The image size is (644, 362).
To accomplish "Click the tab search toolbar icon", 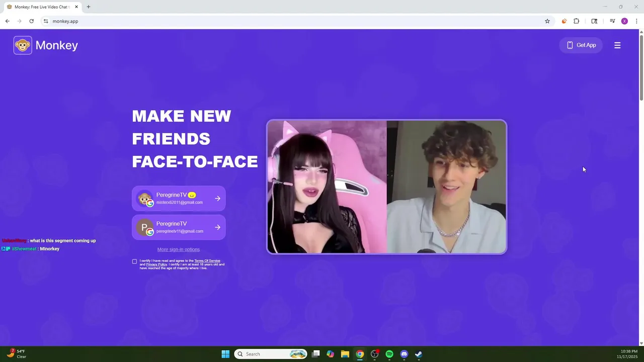I will pyautogui.click(x=594, y=21).
